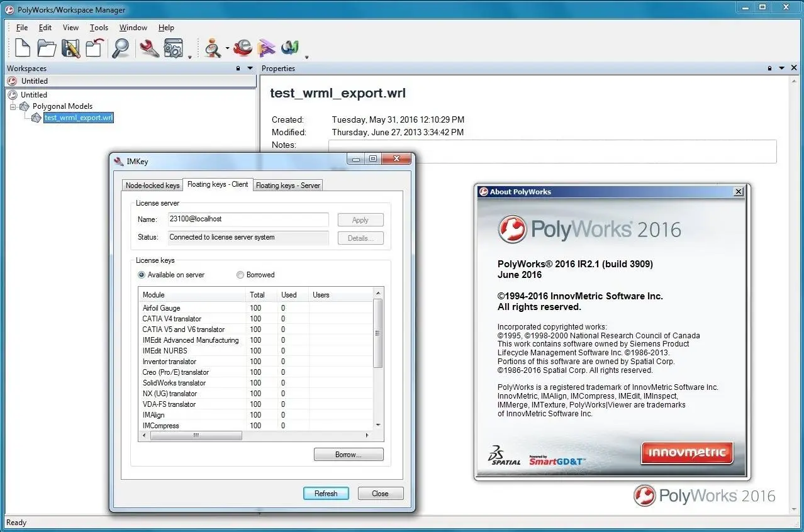Viewport: 804px width, 532px height.
Task: Click the horizontal scrollbar thumb in license list
Action: [x=196, y=435]
